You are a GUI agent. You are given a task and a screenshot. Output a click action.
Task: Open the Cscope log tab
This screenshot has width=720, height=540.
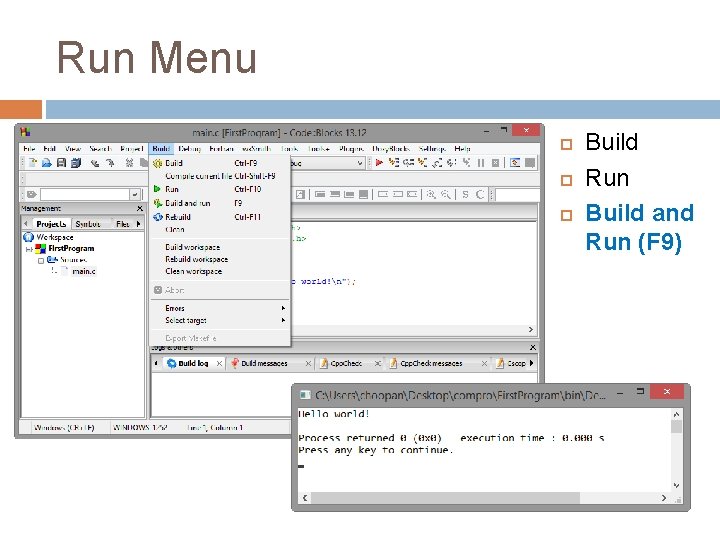point(511,363)
